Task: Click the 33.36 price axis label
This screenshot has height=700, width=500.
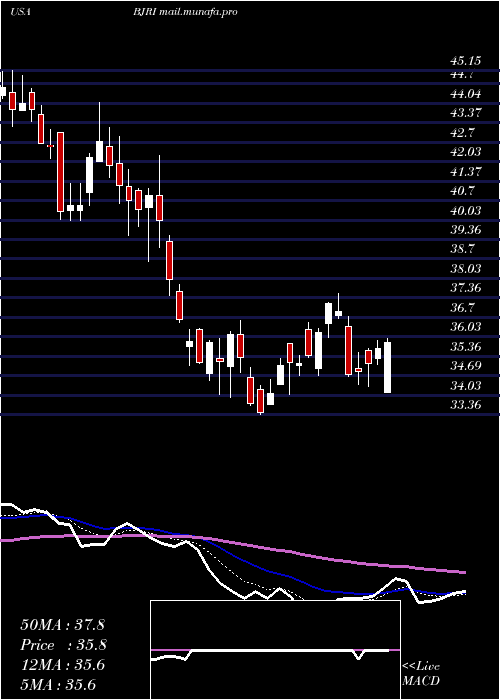Action: coord(464,405)
